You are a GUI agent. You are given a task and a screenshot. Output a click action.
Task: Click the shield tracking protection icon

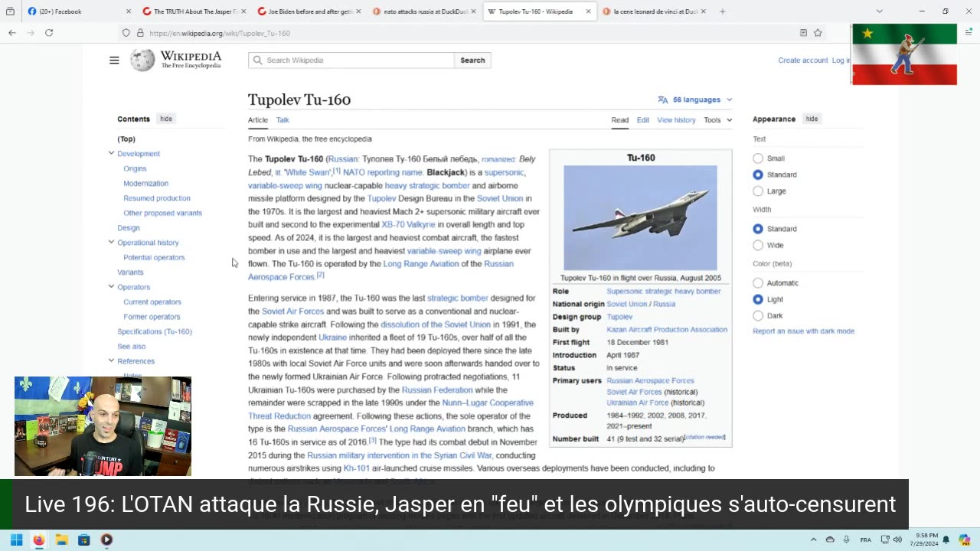[x=126, y=33]
